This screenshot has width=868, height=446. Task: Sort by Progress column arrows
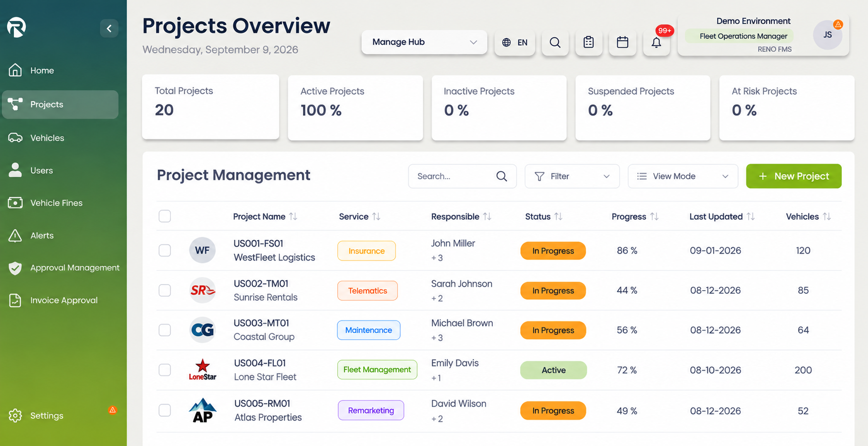pyautogui.click(x=654, y=216)
